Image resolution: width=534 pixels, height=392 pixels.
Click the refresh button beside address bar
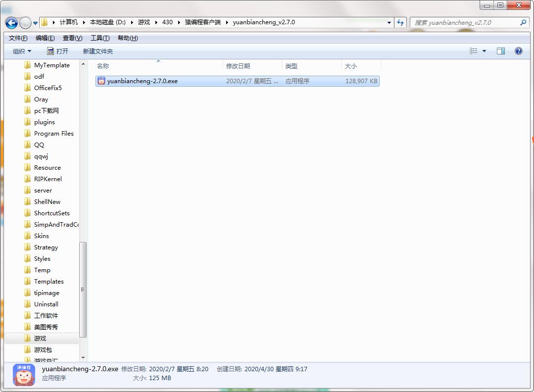[x=400, y=22]
